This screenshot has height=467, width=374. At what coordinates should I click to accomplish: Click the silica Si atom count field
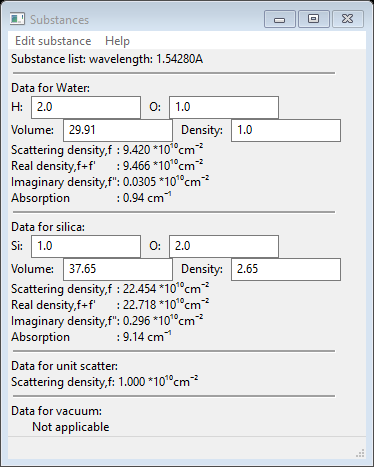[x=86, y=246]
